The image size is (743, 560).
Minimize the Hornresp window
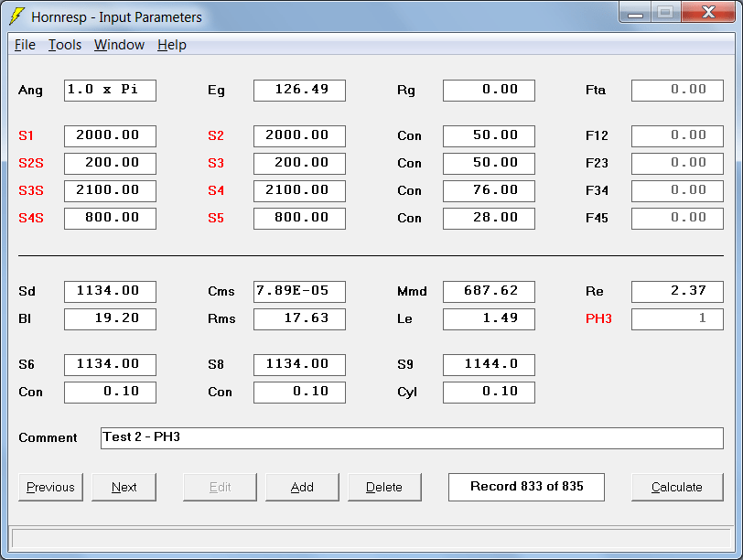click(635, 12)
